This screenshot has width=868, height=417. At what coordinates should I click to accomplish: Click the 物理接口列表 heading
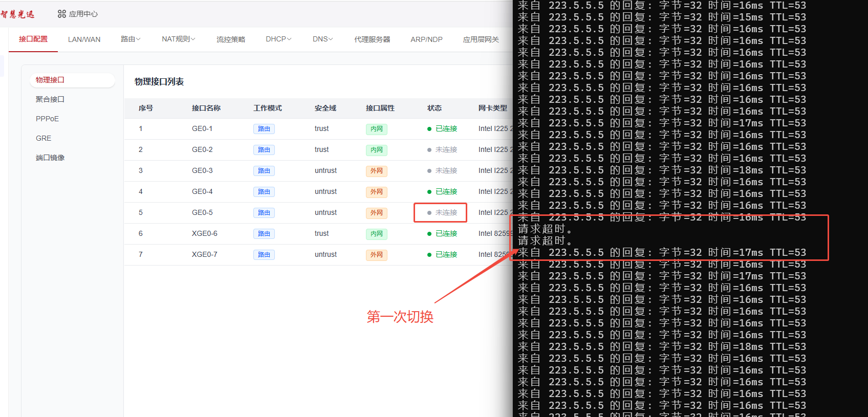[x=159, y=82]
